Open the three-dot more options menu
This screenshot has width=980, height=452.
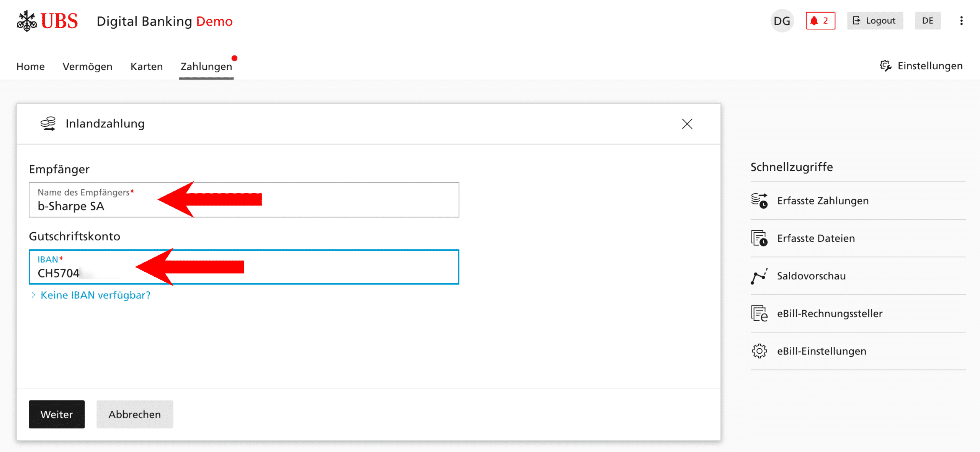click(961, 21)
